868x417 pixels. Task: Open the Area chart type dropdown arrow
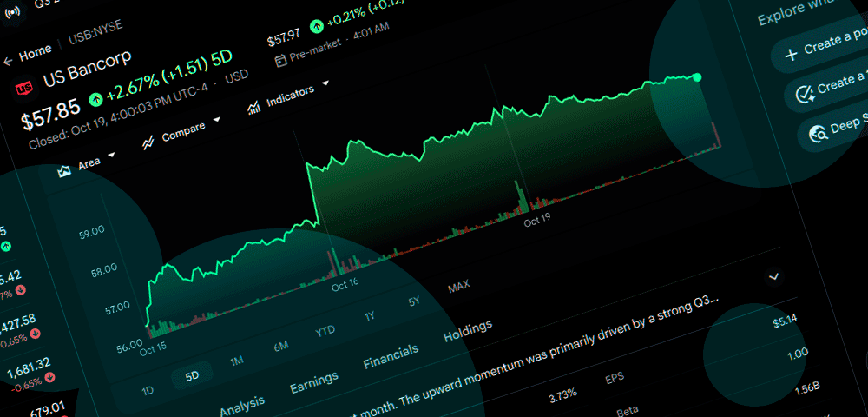(x=111, y=156)
